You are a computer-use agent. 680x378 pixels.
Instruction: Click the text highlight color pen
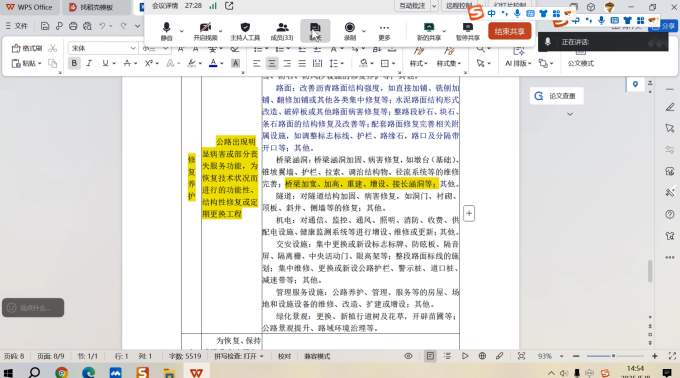point(192,63)
